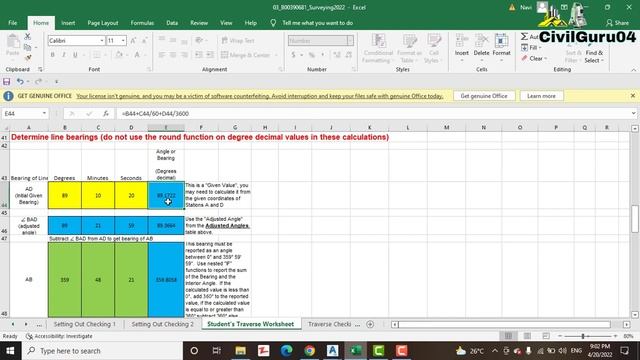Image resolution: width=640 pixels, height=360 pixels.
Task: Click the Learn more button
Action: click(541, 96)
